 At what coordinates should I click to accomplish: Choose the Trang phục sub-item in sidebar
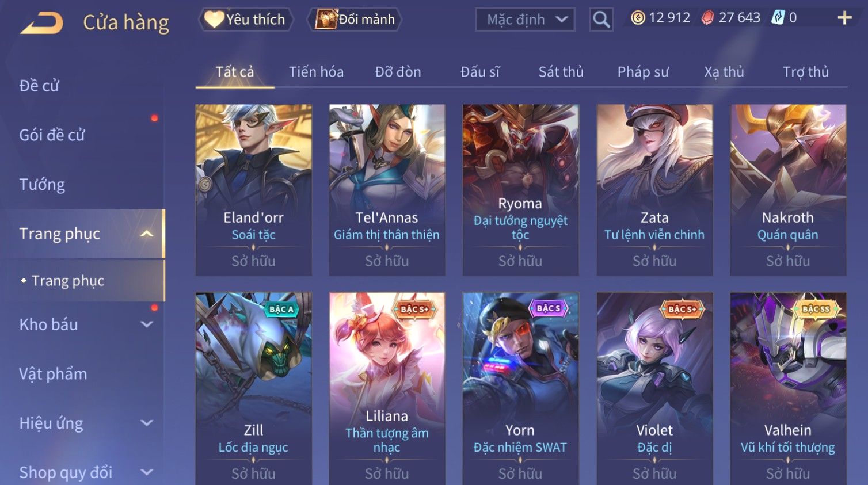point(68,281)
